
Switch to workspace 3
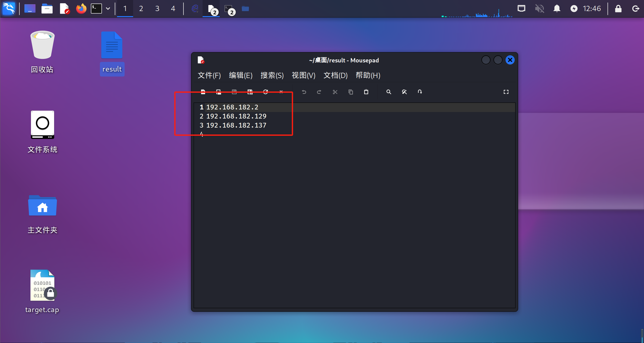[x=157, y=9]
